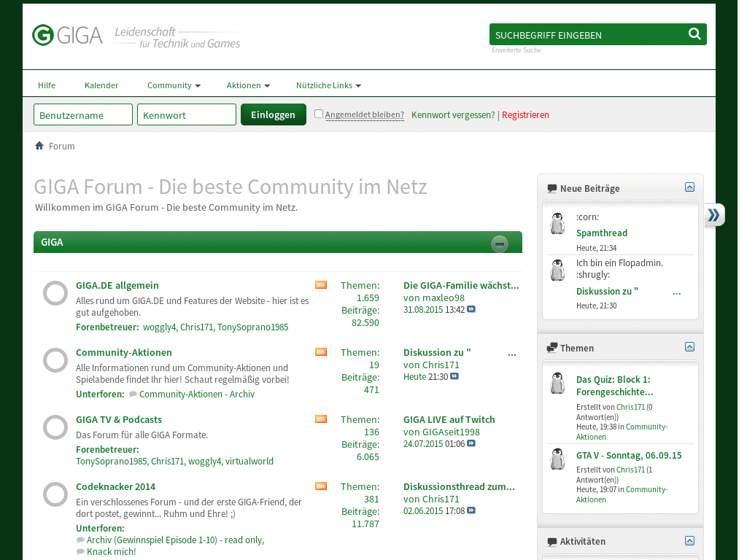Screen dimensions: 747x560
Task: Focus the Kennwort input field
Action: coord(187,114)
